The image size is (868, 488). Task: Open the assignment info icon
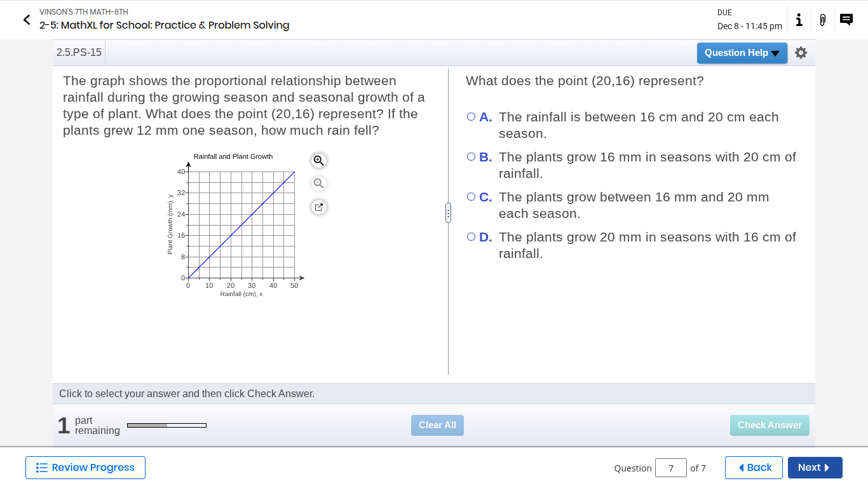pos(799,20)
